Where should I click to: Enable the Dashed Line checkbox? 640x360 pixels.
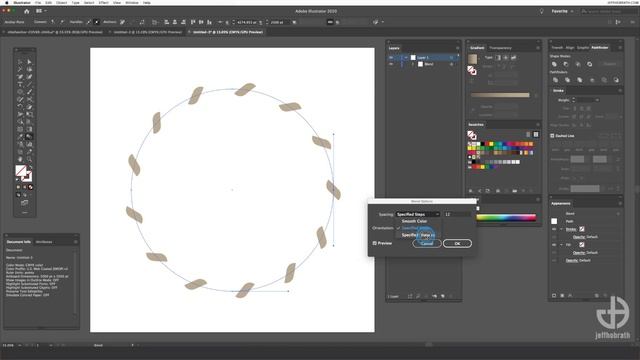click(552, 136)
